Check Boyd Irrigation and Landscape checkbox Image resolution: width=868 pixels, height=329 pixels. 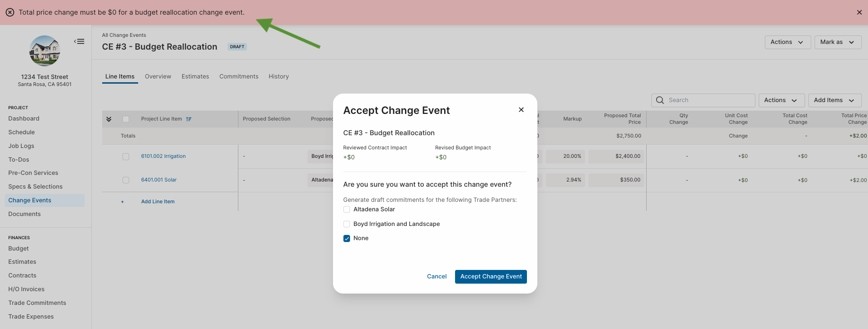click(347, 224)
